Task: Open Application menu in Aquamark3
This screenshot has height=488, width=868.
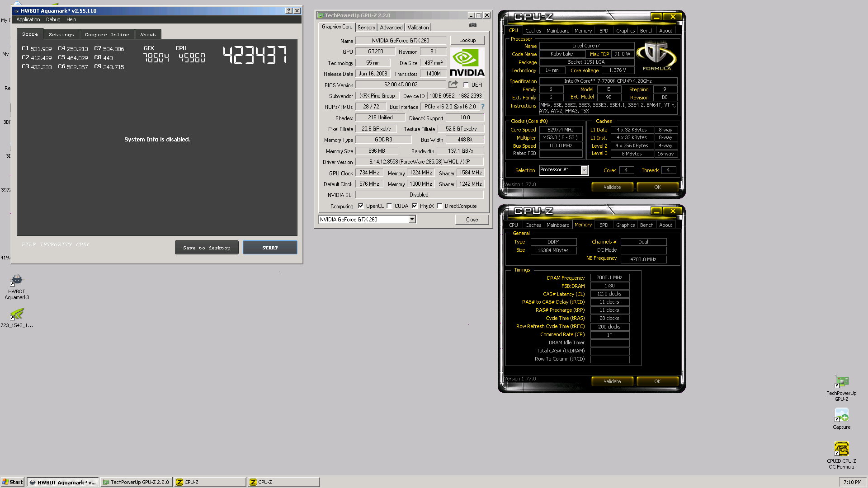Action: [x=28, y=19]
